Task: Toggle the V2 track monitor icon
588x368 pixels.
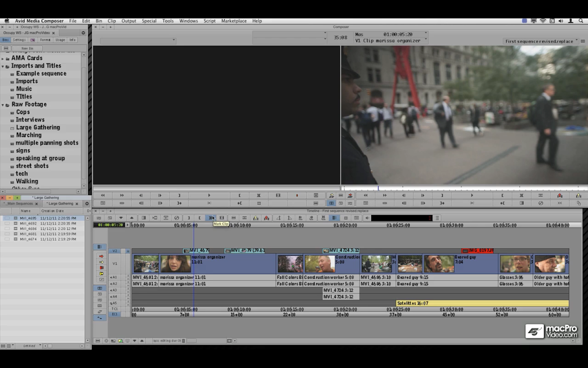Action: [x=128, y=251]
